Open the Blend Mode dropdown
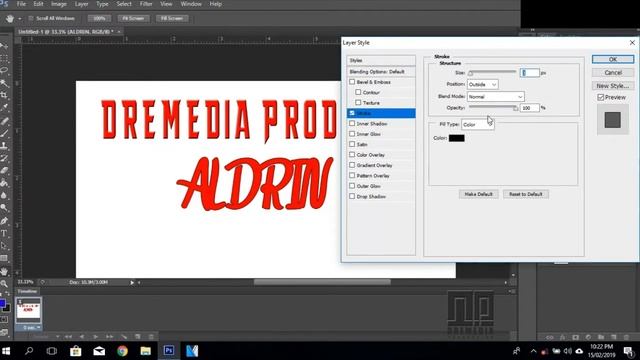 [496, 97]
